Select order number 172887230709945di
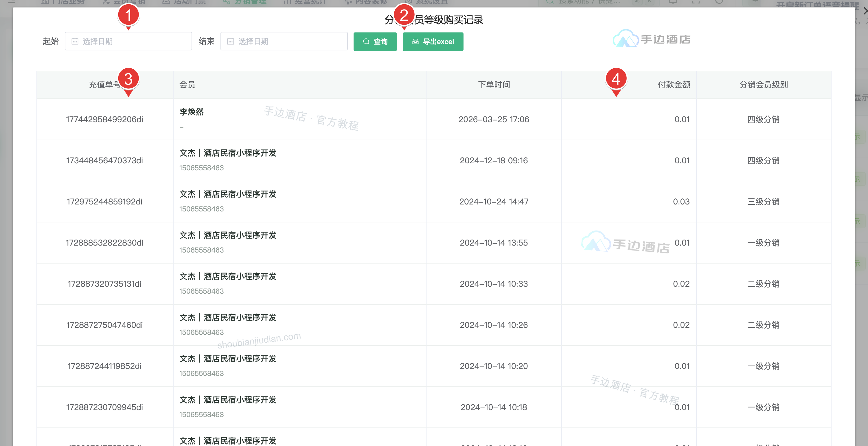The height and width of the screenshot is (446, 868). pos(104,407)
